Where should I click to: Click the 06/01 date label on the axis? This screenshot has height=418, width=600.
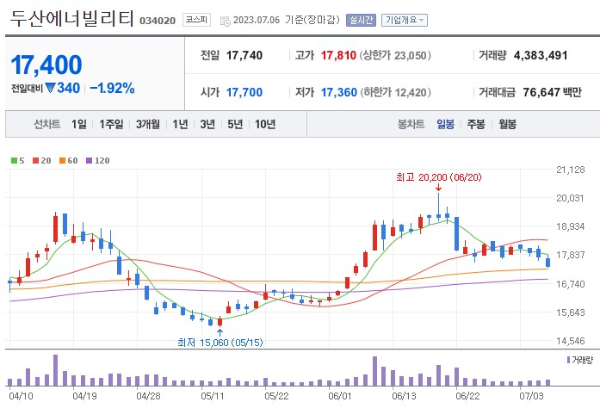coord(340,396)
